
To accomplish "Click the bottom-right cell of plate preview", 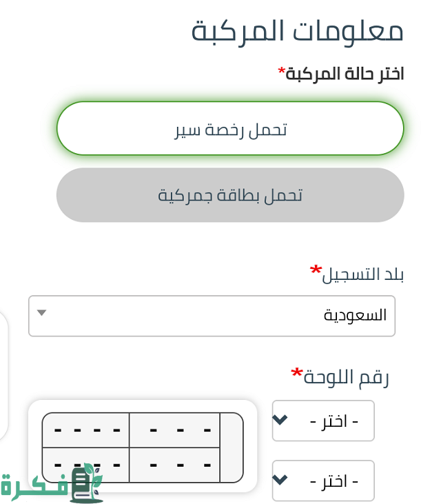I will click(174, 465).
